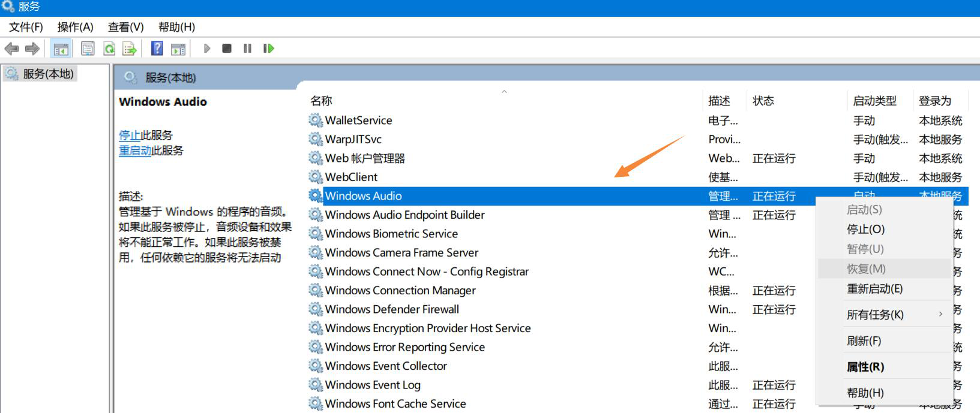Click gear icon beside WarpJITSvc
Image resolution: width=980 pixels, height=413 pixels.
[x=316, y=139]
